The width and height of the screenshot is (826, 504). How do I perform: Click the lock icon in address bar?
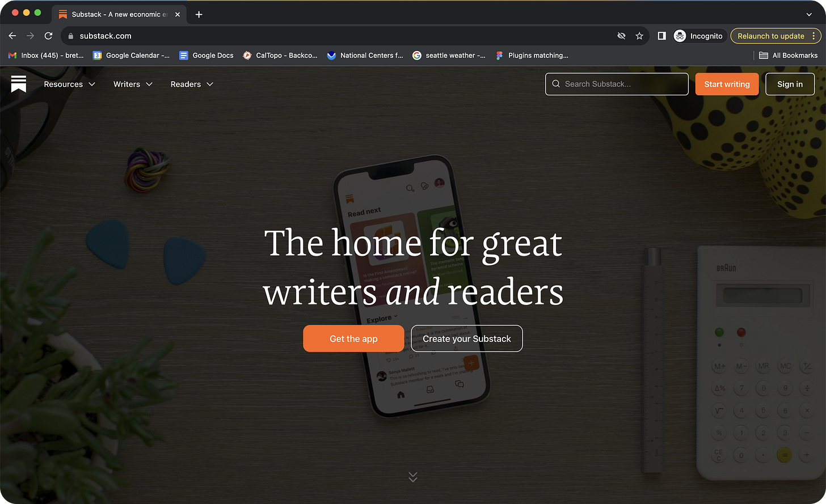pos(71,36)
